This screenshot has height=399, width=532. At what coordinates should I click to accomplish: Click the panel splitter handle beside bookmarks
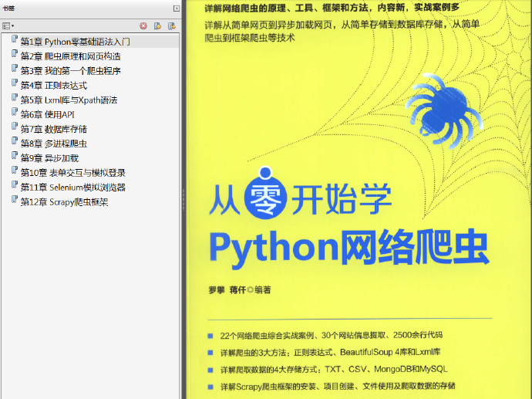(x=184, y=201)
